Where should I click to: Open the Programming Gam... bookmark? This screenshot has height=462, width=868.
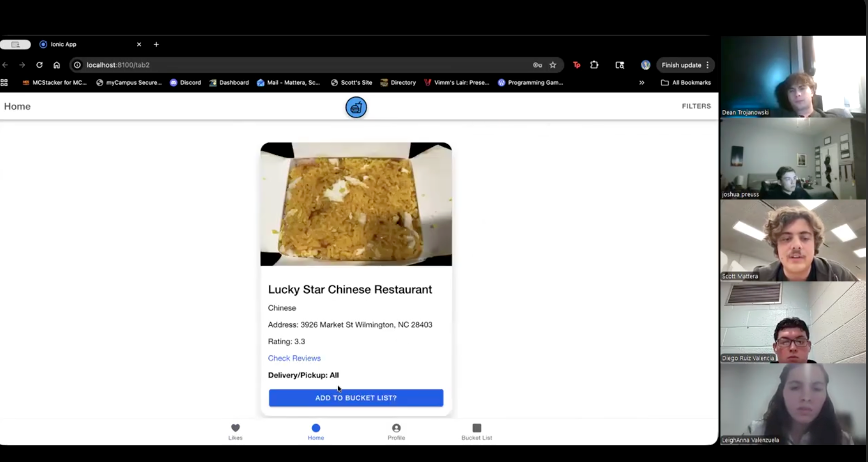click(x=530, y=83)
